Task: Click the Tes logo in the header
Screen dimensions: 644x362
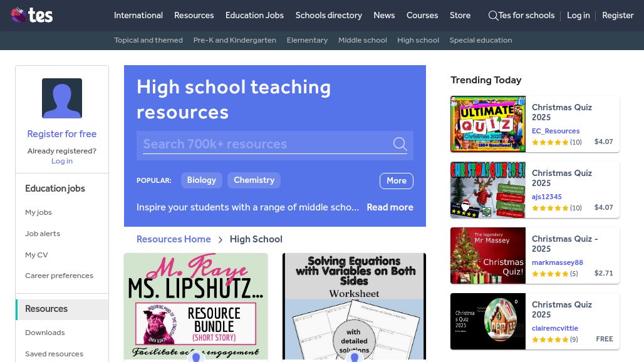Action: tap(31, 16)
